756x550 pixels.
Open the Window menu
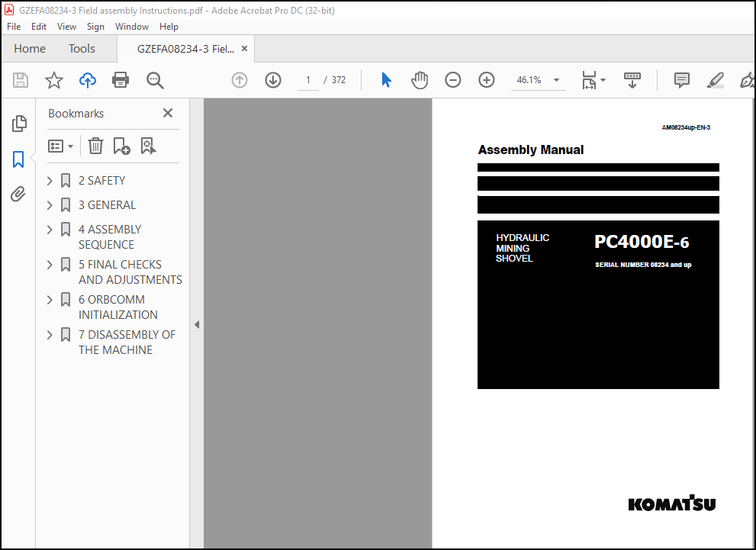[132, 27]
